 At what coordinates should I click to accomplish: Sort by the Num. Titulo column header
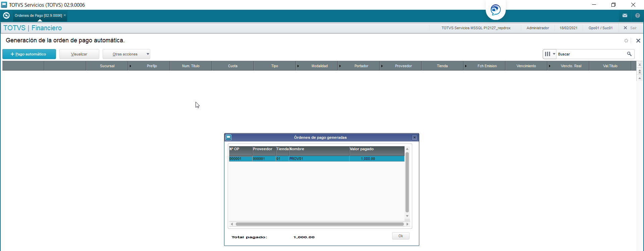[191, 66]
